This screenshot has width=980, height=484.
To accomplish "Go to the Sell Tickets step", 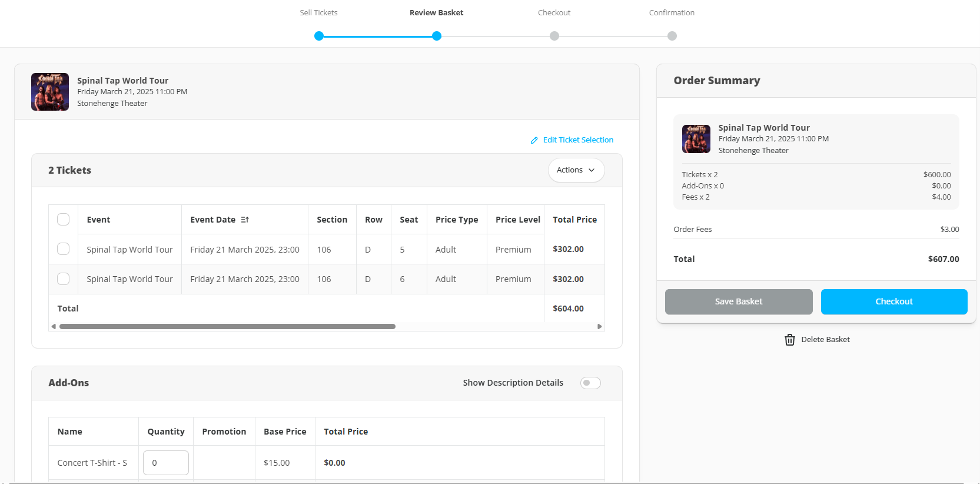I will pos(318,13).
